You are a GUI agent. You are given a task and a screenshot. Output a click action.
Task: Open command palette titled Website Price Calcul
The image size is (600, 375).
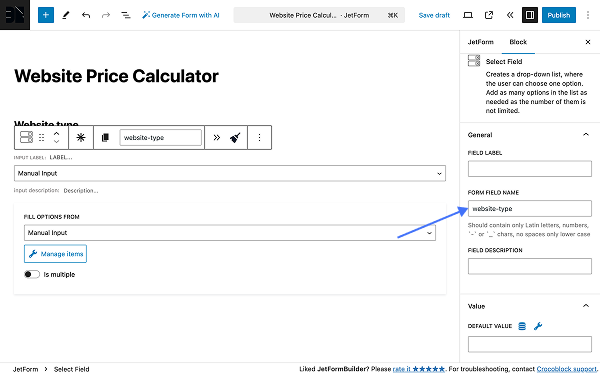(x=319, y=15)
